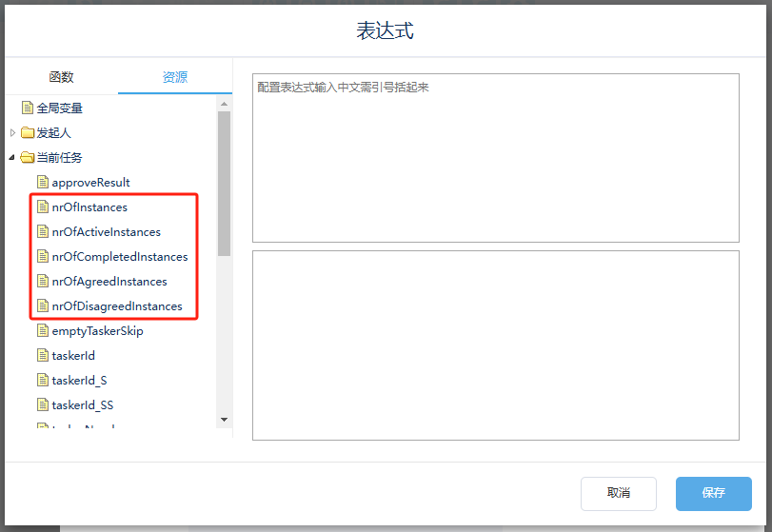Click the folder icon next to 发起人
The image size is (772, 532).
[x=28, y=133]
